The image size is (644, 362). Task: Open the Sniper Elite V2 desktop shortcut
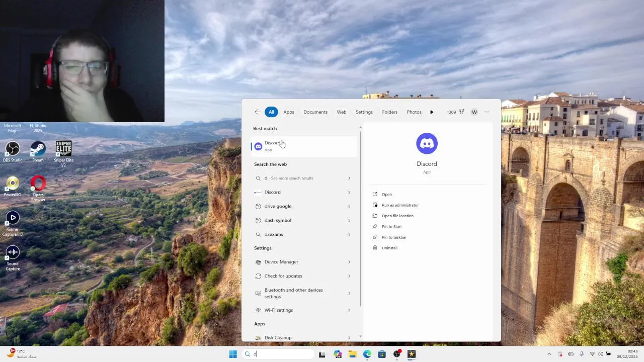(x=63, y=154)
